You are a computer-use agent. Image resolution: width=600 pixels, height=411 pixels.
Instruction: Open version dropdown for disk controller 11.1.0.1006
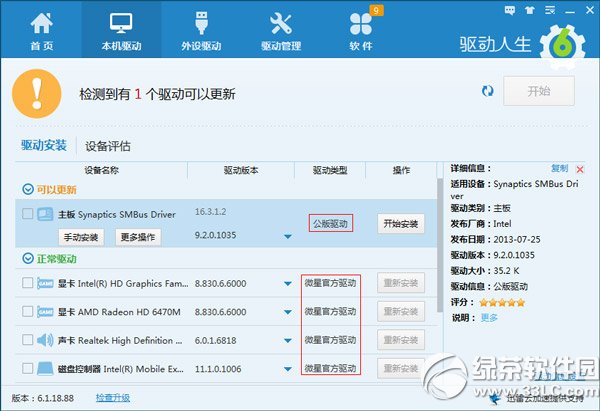[288, 369]
